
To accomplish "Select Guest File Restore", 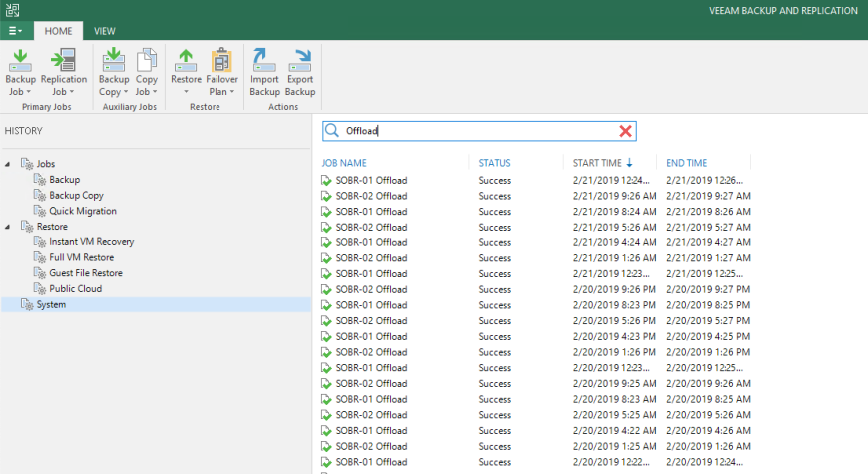I will click(86, 273).
